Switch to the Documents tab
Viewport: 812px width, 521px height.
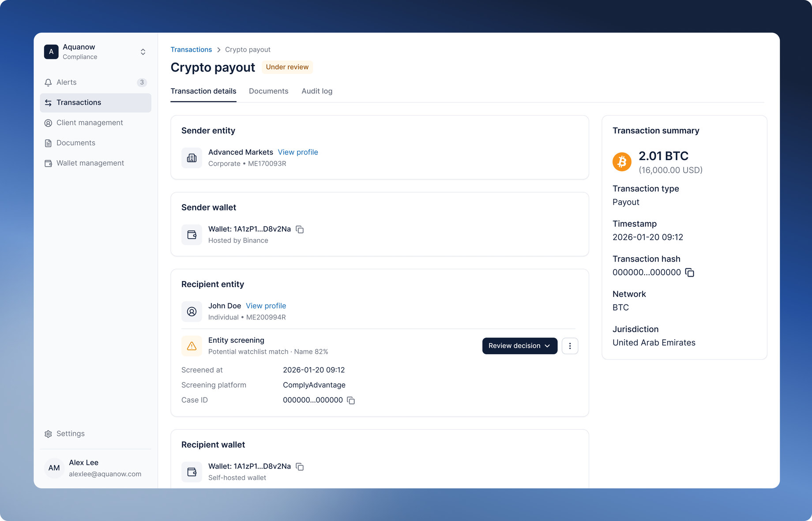click(x=268, y=91)
